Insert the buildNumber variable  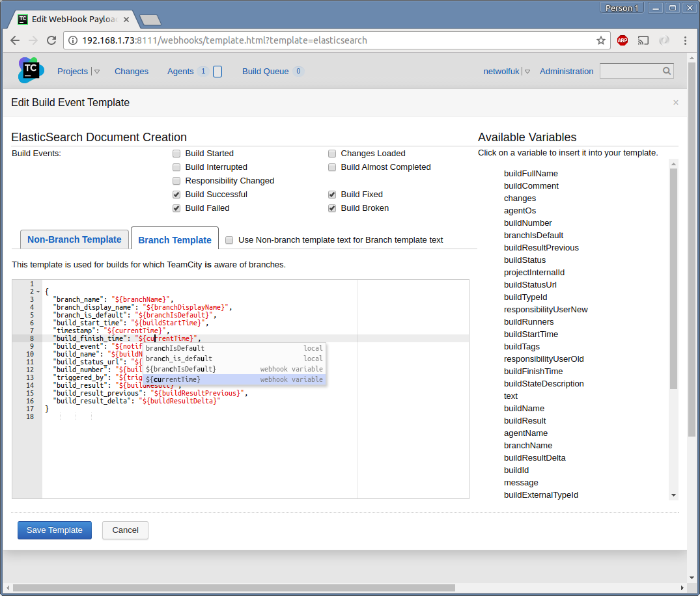(527, 223)
